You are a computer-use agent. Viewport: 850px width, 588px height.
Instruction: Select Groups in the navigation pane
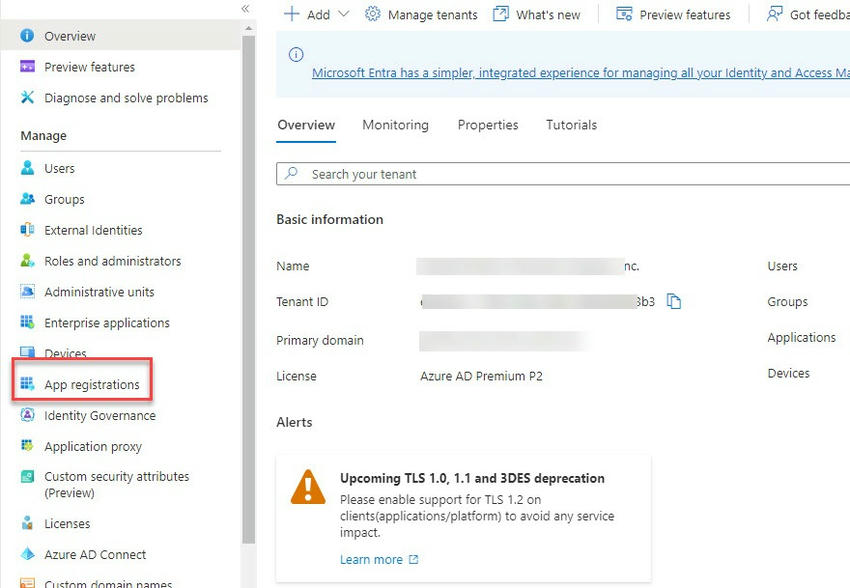pos(63,199)
